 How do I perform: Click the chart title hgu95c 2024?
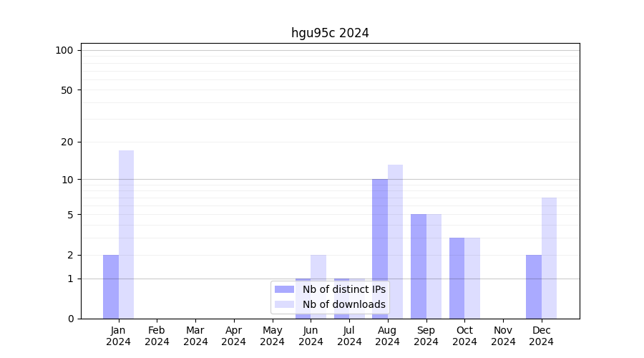click(330, 33)
